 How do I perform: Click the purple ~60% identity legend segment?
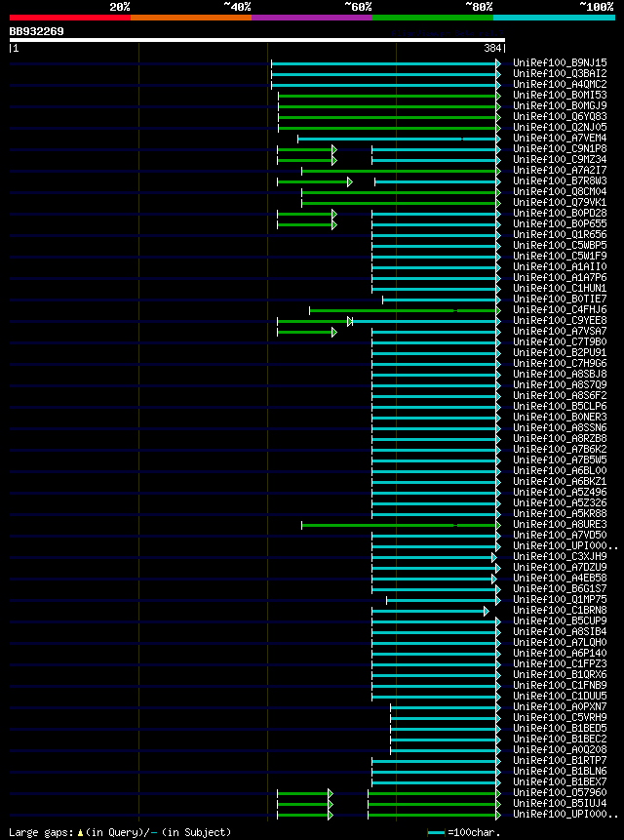click(x=312, y=18)
